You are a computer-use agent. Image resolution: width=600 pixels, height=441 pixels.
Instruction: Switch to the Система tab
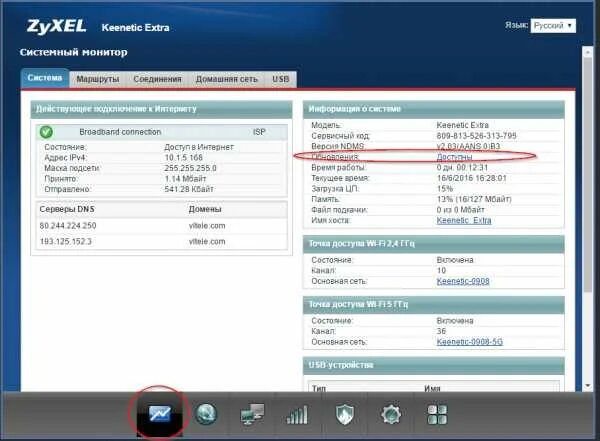tap(45, 78)
